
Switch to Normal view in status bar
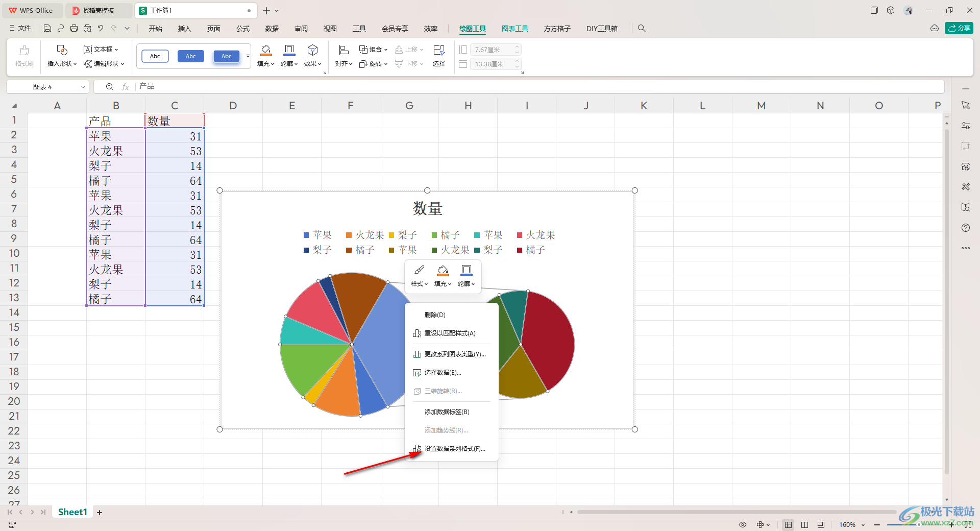pyautogui.click(x=789, y=525)
